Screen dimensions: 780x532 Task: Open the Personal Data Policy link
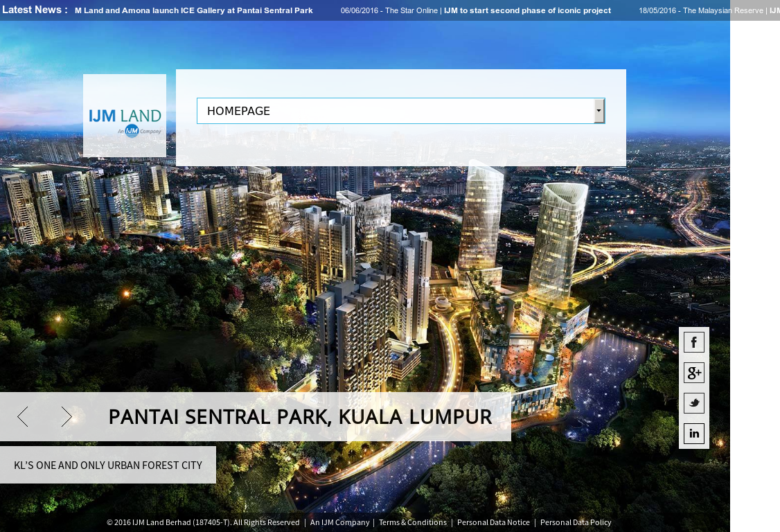[x=576, y=522]
